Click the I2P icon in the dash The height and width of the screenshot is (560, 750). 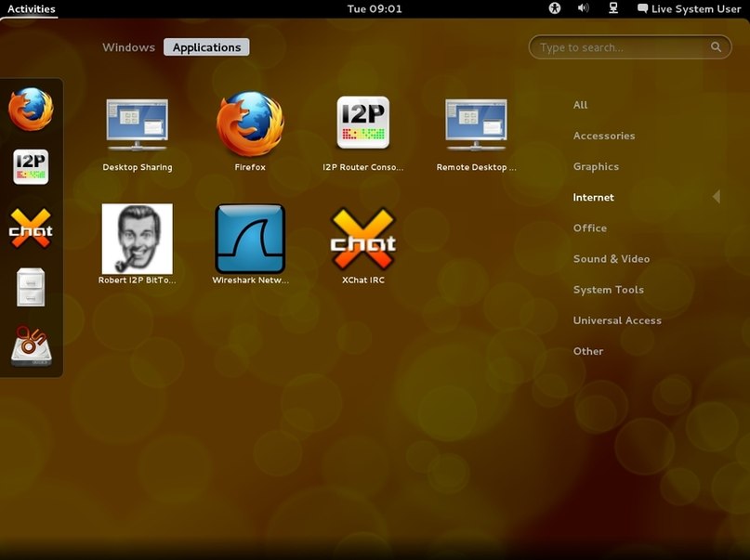tap(31, 167)
